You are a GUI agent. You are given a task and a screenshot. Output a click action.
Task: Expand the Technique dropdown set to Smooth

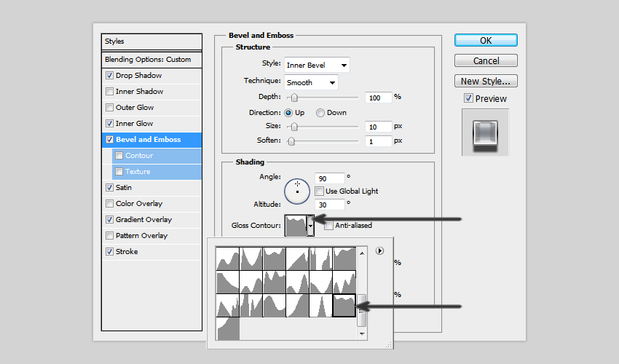pos(311,83)
